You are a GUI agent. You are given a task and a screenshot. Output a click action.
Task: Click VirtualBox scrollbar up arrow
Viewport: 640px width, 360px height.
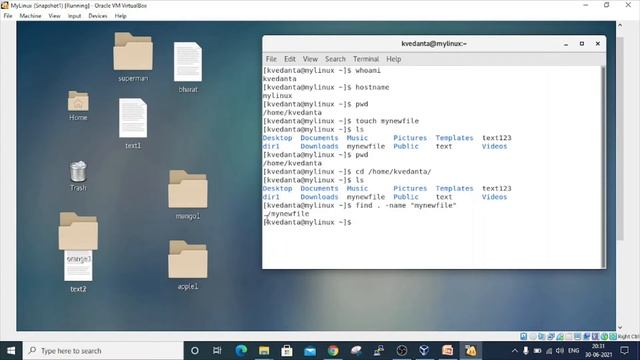(620, 25)
